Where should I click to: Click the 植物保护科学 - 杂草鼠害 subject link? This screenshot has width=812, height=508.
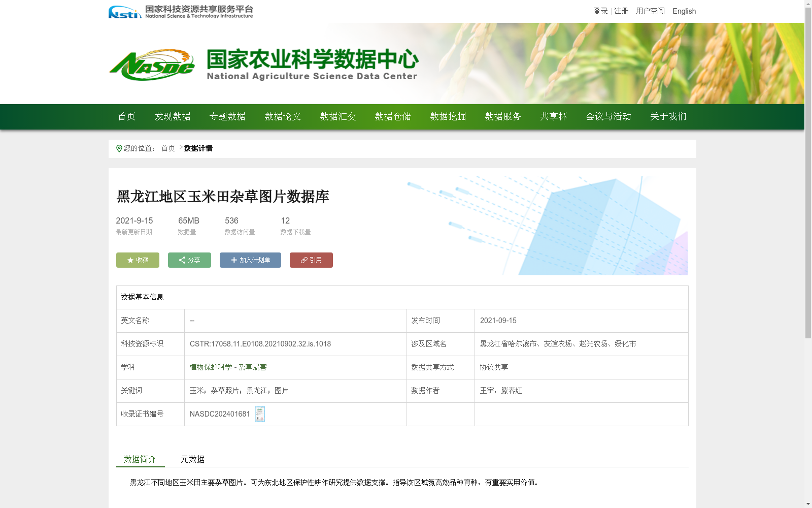tap(228, 367)
